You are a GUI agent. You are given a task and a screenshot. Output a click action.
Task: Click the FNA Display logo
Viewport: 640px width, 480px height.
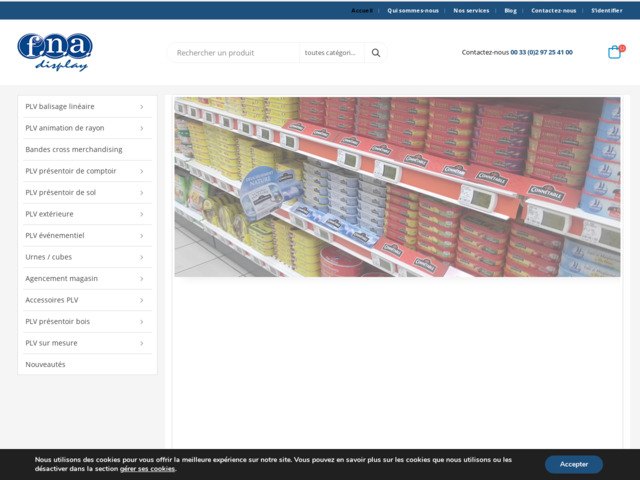(x=55, y=52)
